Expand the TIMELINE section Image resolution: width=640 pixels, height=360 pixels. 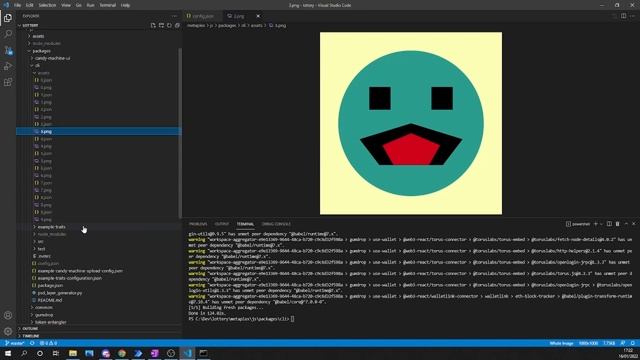31,336
